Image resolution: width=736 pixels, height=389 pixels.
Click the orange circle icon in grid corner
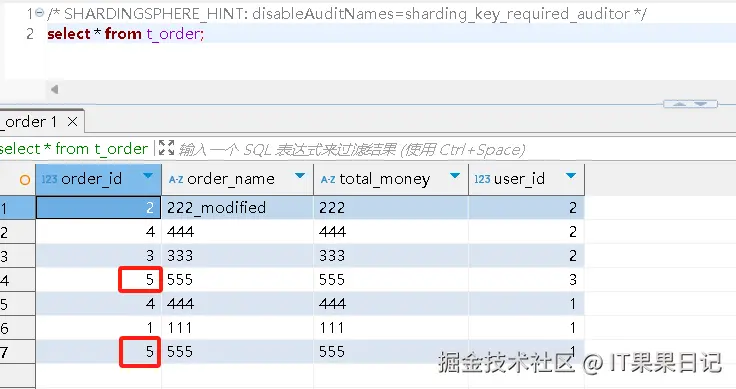25,180
